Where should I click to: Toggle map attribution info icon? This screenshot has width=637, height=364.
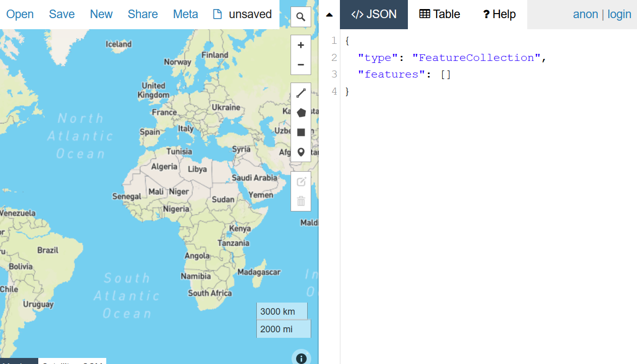tap(301, 358)
